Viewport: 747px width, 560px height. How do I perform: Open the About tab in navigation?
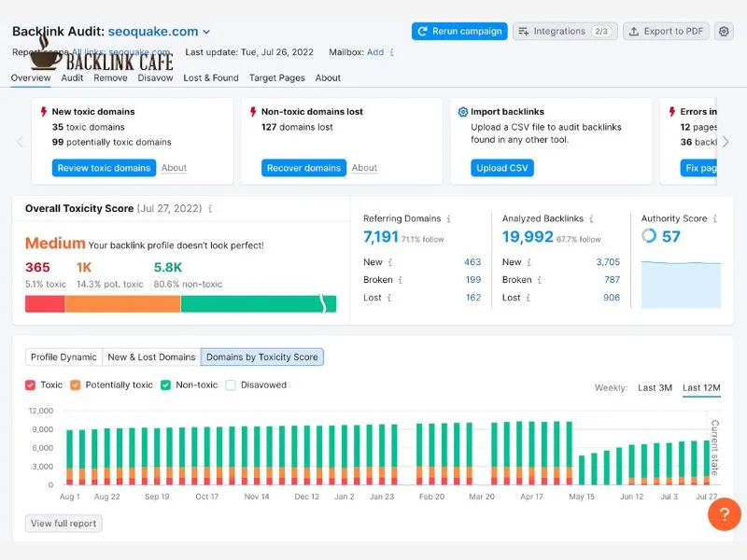328,77
